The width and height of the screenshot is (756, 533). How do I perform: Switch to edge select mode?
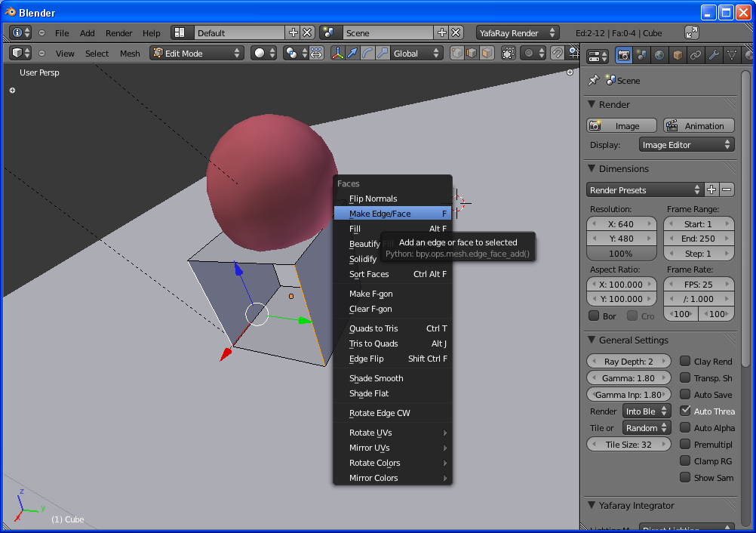pos(472,53)
